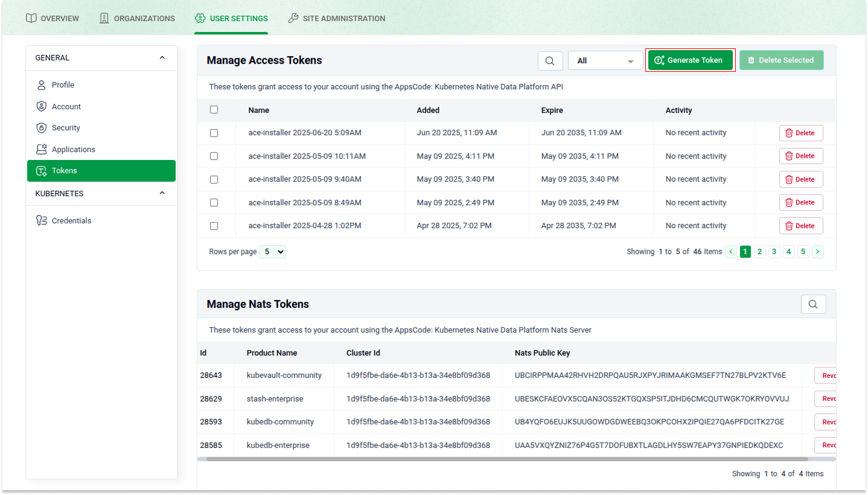Click the Applications icon in the sidebar

[x=41, y=149]
